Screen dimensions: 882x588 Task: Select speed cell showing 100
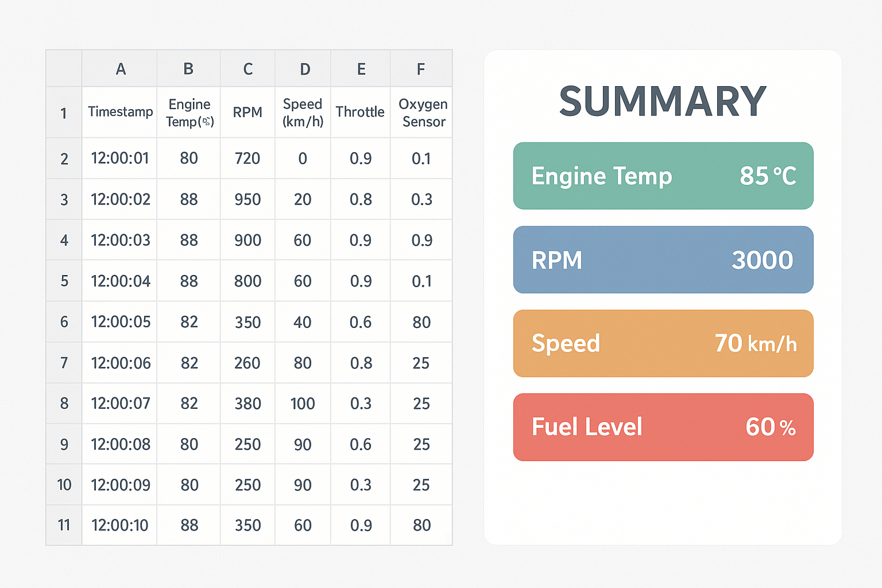coord(303,404)
